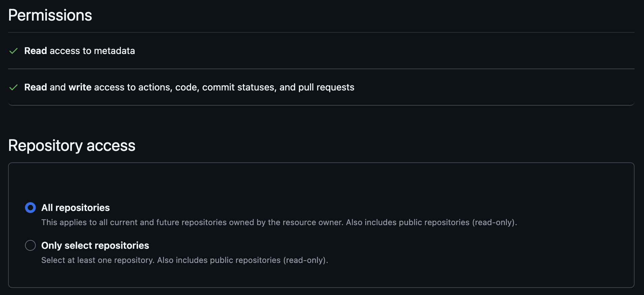Select the All repositories radio button
The height and width of the screenshot is (295, 644).
30,208
